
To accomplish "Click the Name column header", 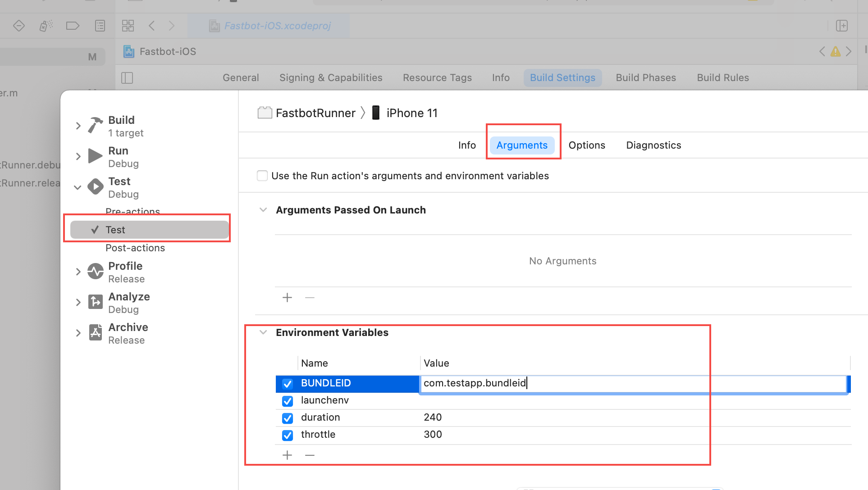I will [x=315, y=363].
